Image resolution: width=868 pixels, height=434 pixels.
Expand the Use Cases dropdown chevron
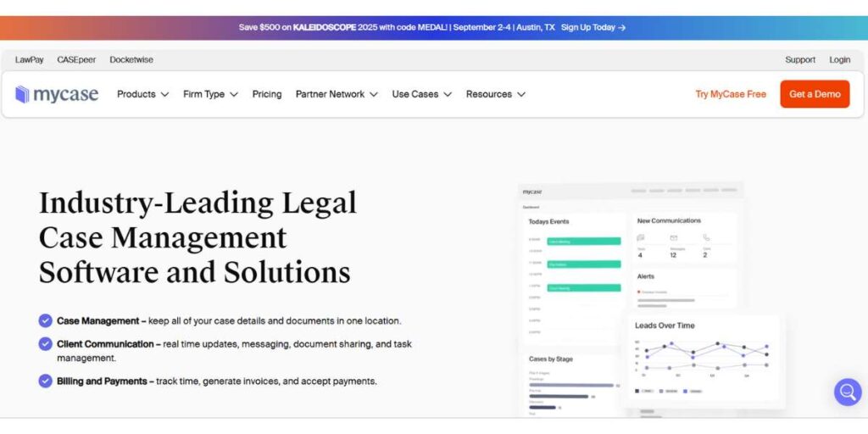click(448, 95)
